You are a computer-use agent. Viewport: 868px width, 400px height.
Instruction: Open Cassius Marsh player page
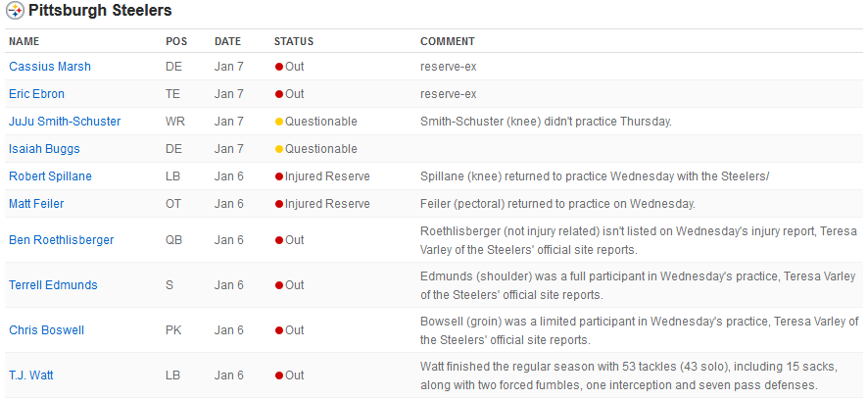(x=50, y=67)
